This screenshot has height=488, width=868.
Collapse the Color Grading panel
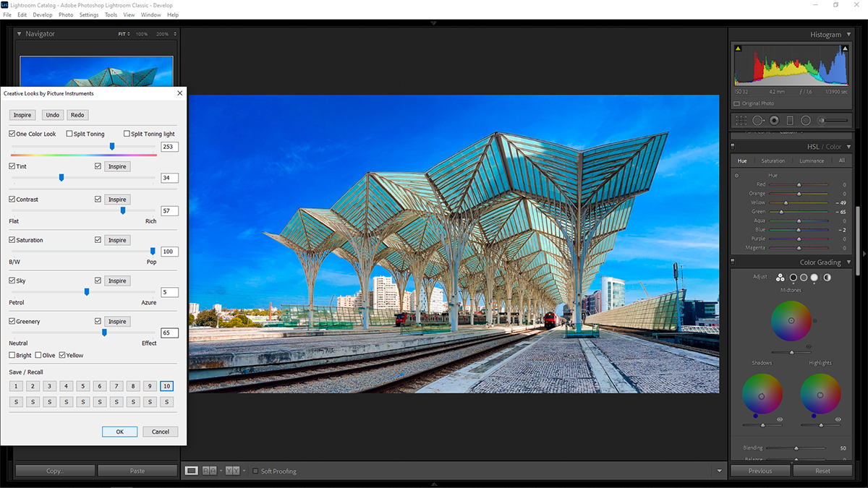850,262
